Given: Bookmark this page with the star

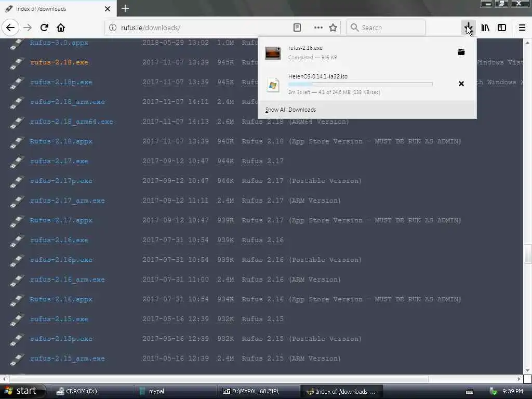Looking at the screenshot, I should [333, 28].
